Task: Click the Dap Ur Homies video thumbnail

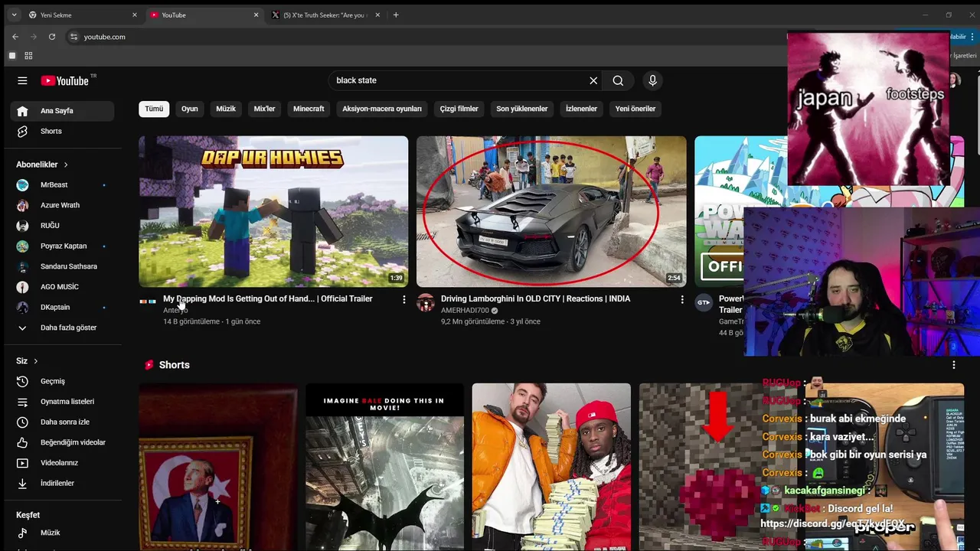Action: click(x=273, y=211)
